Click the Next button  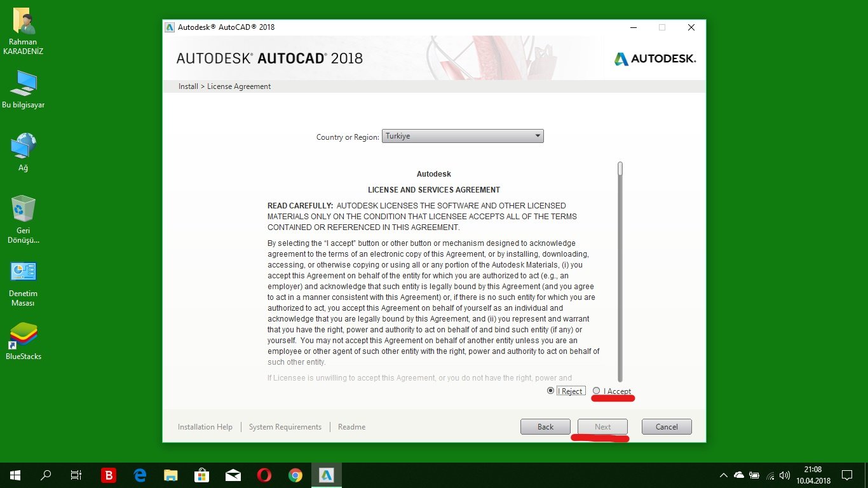(x=602, y=427)
